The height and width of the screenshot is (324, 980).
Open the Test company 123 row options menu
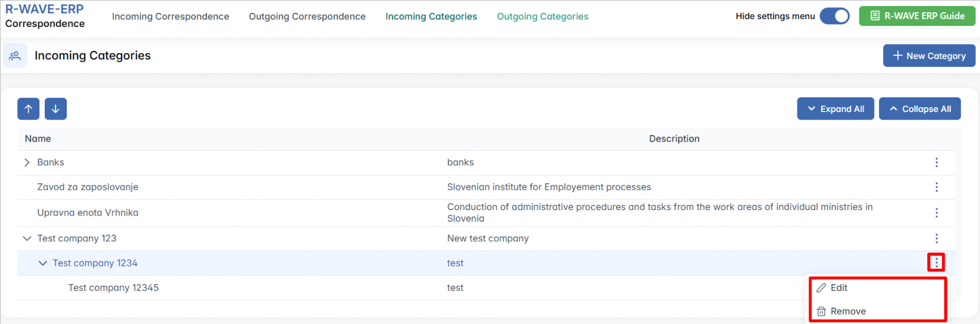[x=936, y=238]
